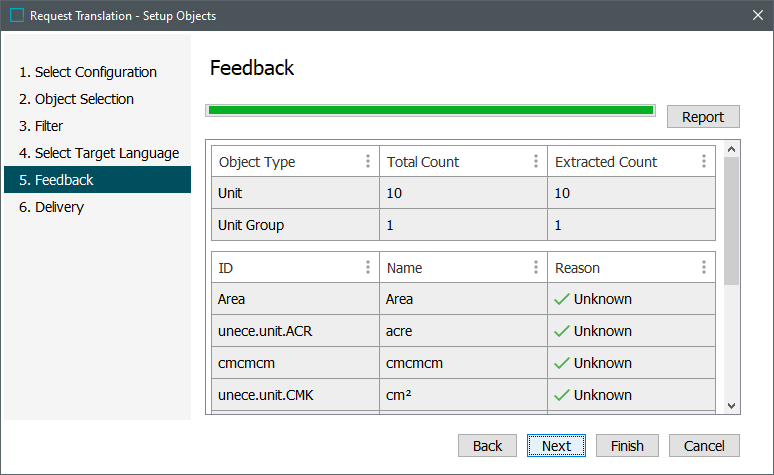Open Name column options menu
774x475 pixels.
pos(535,268)
